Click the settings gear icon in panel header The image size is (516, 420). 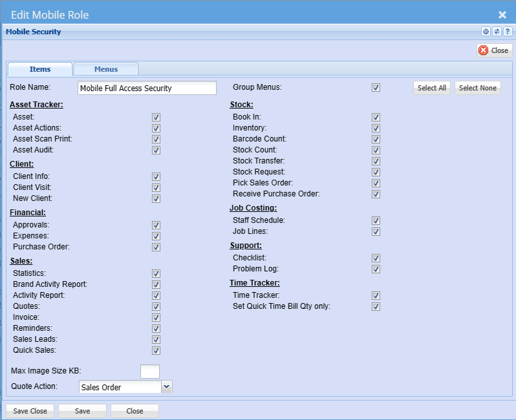click(486, 32)
